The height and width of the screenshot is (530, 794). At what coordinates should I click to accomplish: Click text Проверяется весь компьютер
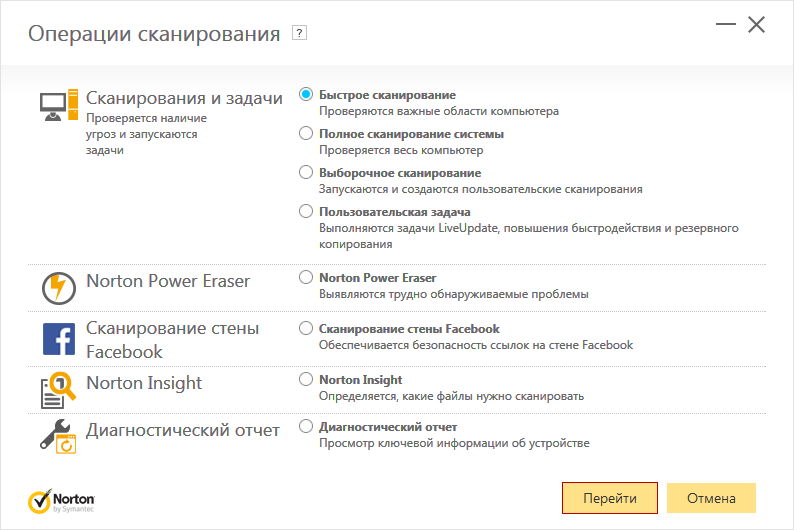pyautogui.click(x=401, y=150)
